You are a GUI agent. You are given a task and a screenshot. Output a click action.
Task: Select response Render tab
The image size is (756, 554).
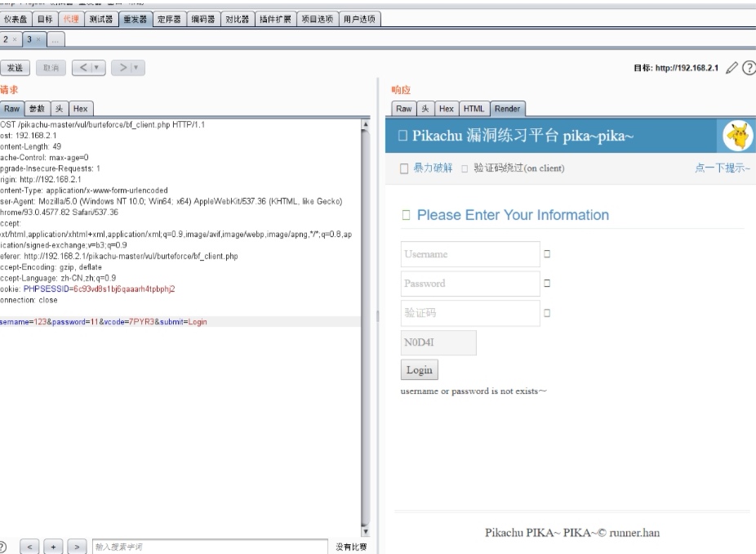(x=507, y=109)
